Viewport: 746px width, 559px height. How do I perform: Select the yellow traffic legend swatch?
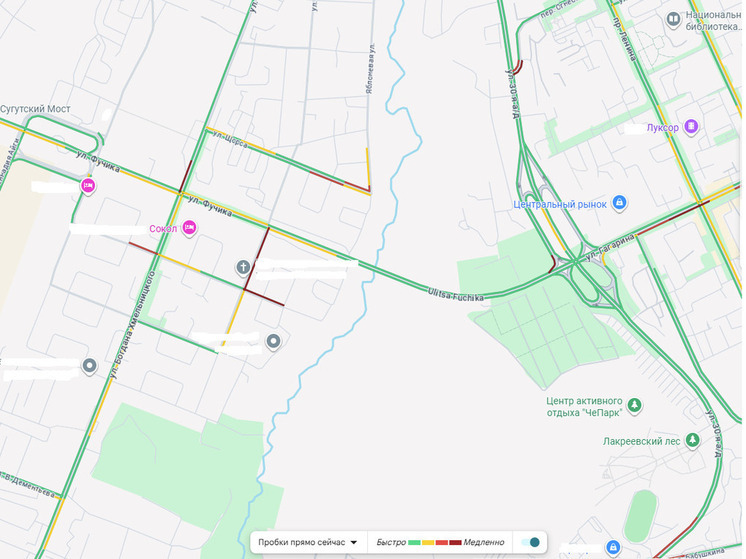(x=428, y=542)
